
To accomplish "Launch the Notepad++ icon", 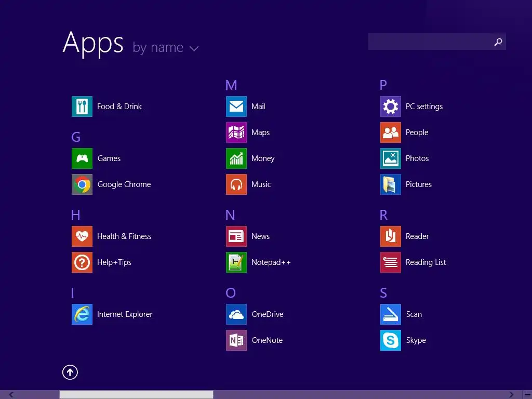I will 236,262.
